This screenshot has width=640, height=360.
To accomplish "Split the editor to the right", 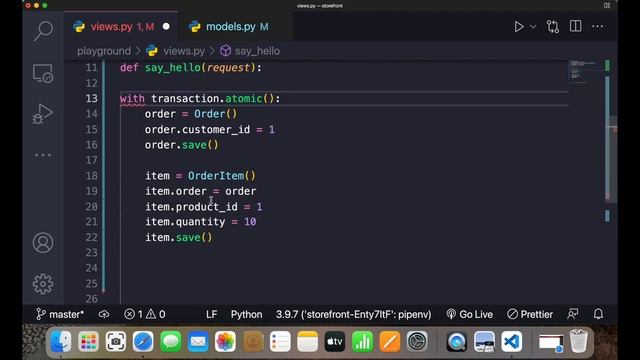I will (x=576, y=26).
